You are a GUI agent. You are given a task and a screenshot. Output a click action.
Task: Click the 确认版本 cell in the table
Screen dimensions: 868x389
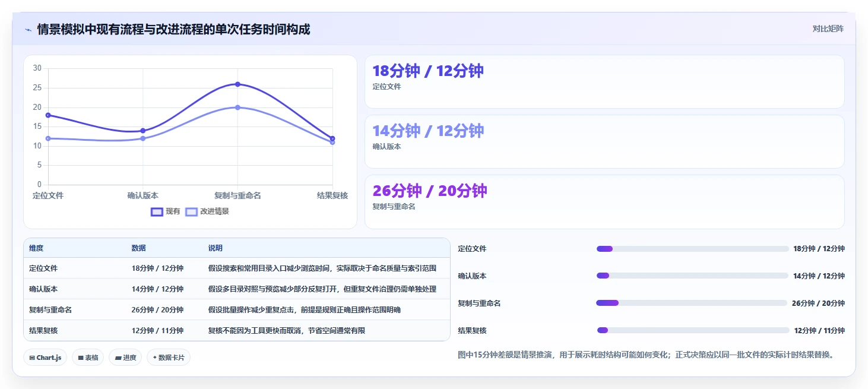pos(43,289)
